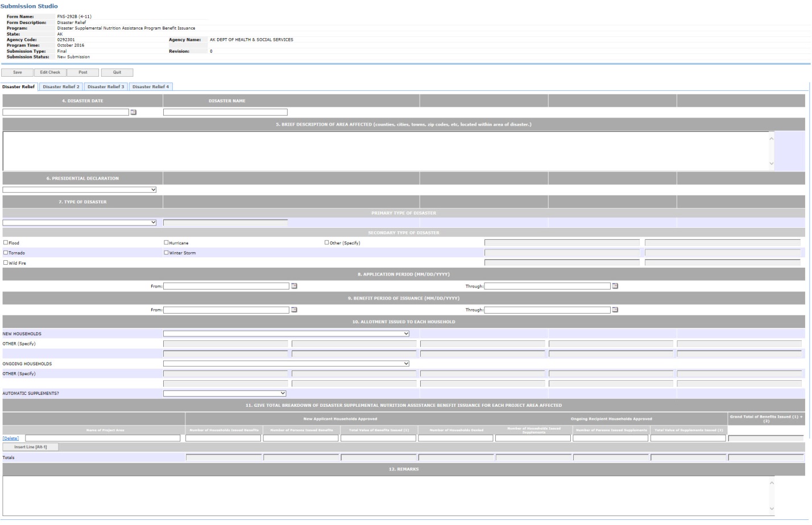This screenshot has width=812, height=525.
Task: Expand the Presidential Declaration dropdown
Action: tap(80, 190)
